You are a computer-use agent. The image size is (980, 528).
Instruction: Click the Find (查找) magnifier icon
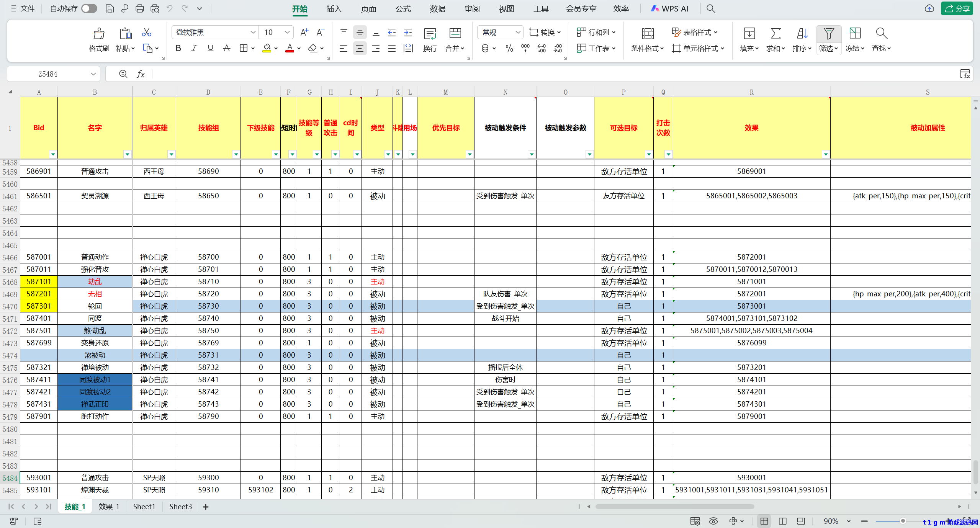click(x=881, y=34)
